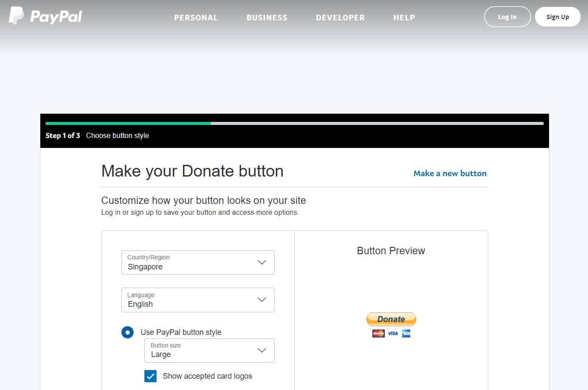Open the Country/Region dropdown
This screenshot has height=390, width=588.
click(198, 262)
